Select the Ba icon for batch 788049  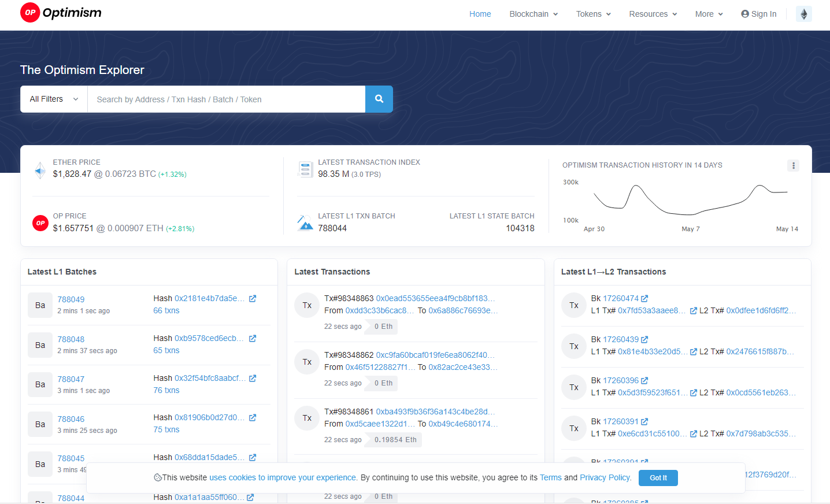[x=40, y=305]
